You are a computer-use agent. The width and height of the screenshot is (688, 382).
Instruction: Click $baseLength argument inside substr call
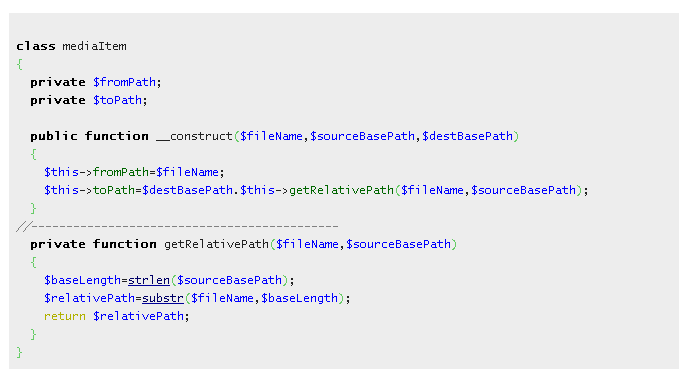[x=300, y=298]
